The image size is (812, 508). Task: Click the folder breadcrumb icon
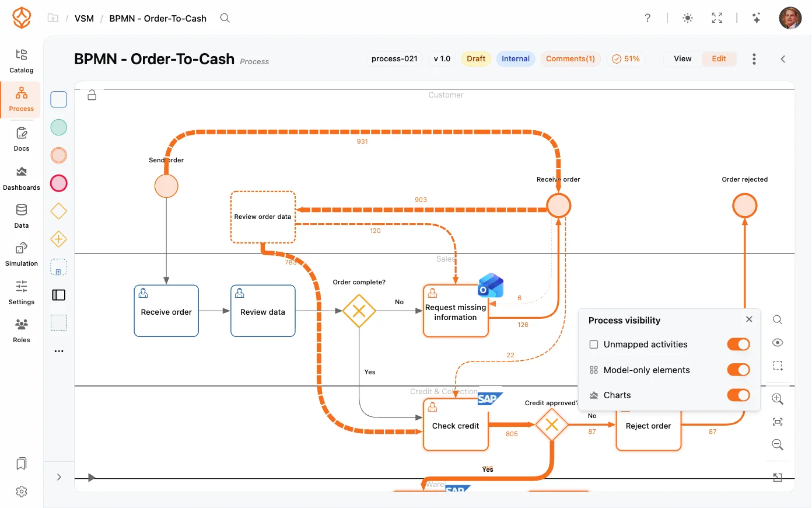(53, 18)
